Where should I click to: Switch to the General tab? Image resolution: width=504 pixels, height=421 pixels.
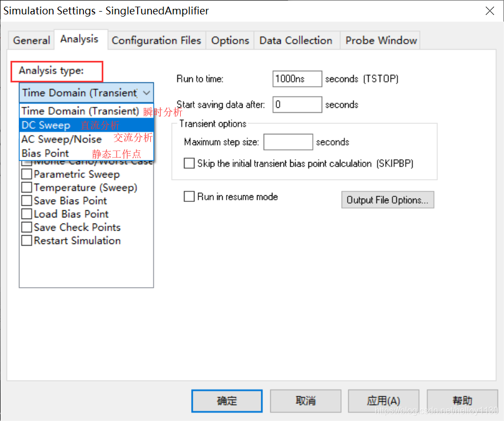pyautogui.click(x=31, y=40)
